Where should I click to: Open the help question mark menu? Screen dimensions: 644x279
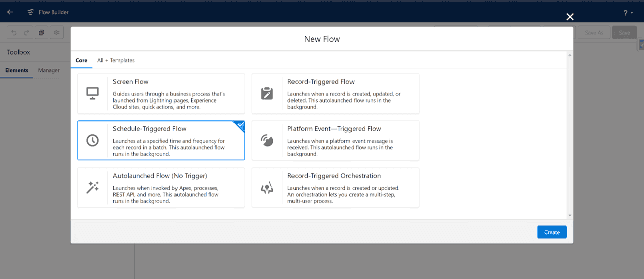(x=628, y=12)
